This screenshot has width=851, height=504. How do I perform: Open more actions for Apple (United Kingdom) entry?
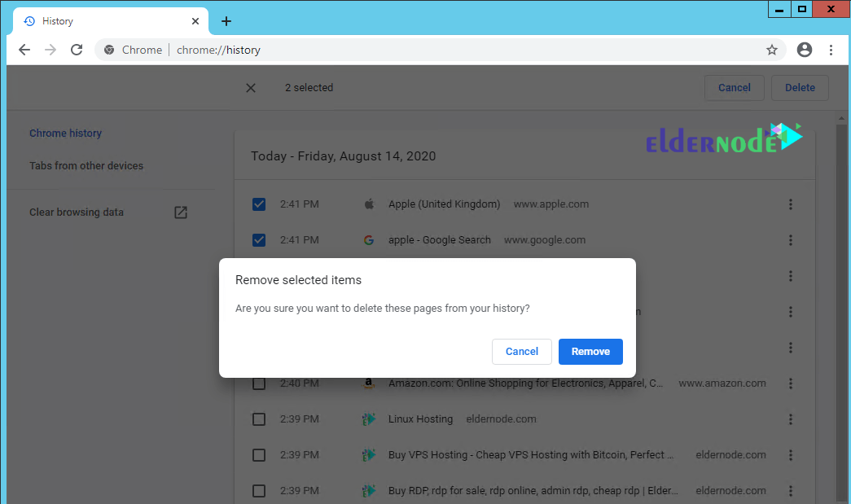click(790, 204)
